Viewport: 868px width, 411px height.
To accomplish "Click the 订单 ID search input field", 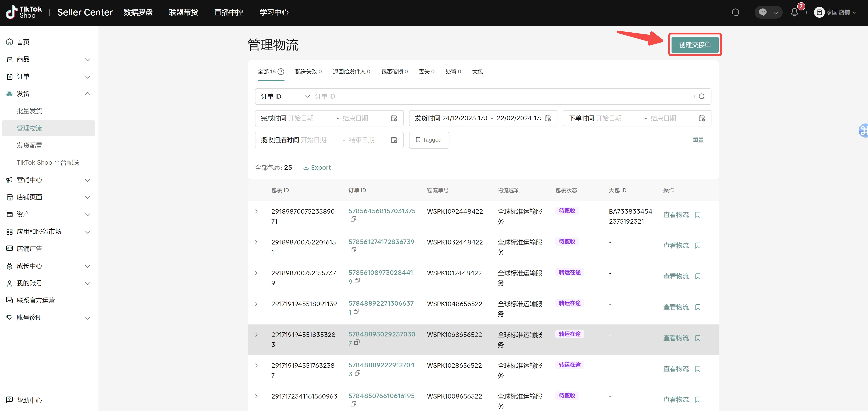I will pos(502,97).
